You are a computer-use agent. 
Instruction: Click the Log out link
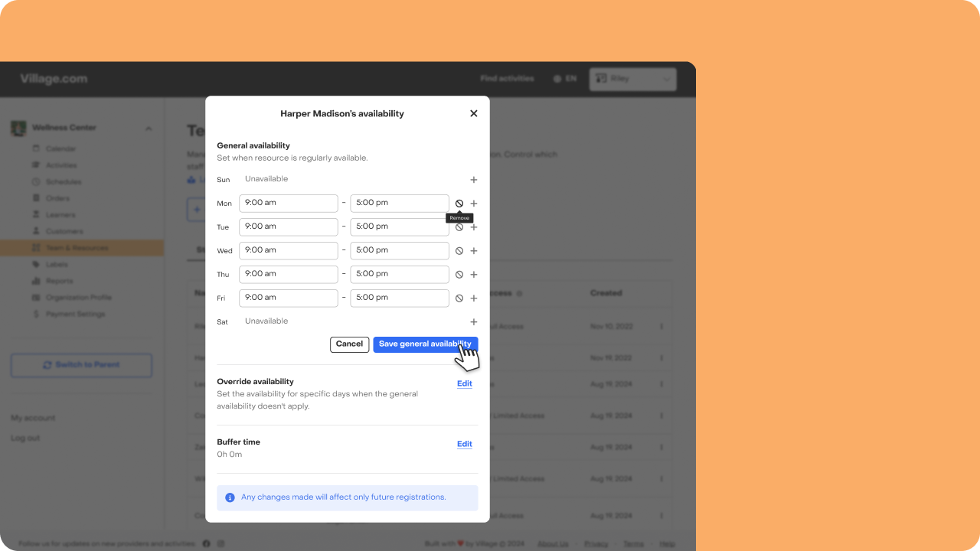point(25,439)
